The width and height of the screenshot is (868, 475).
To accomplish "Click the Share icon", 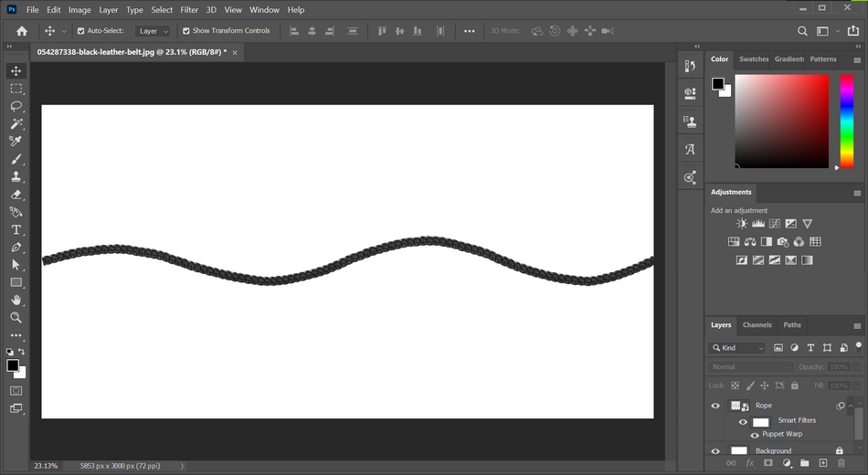I will tap(853, 31).
